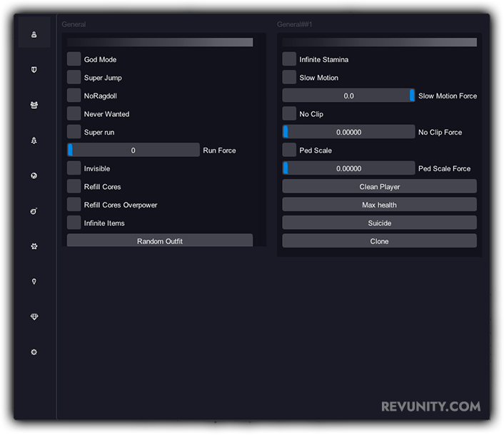The height and width of the screenshot is (435, 504).
Task: Open settings via the gear icon
Action: [34, 352]
